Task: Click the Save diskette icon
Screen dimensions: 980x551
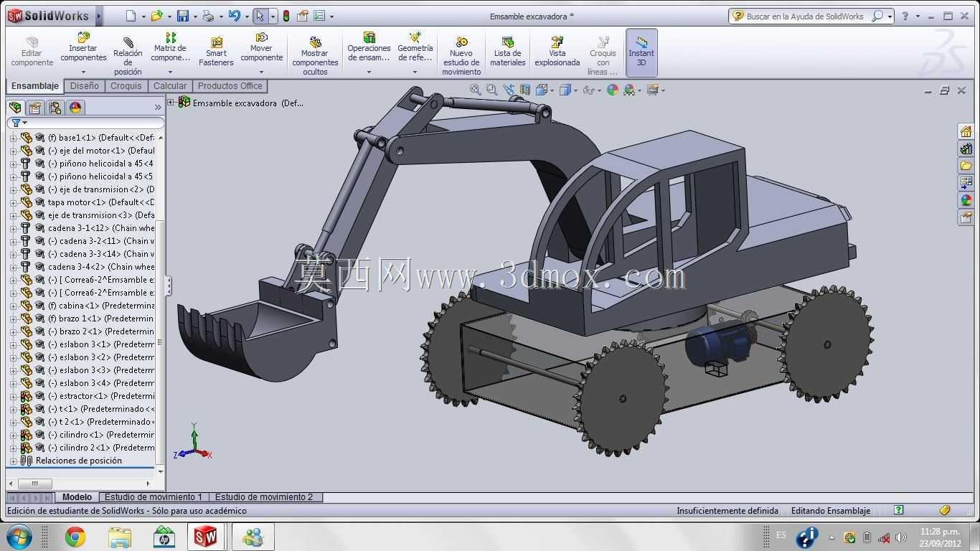Action: (x=183, y=16)
